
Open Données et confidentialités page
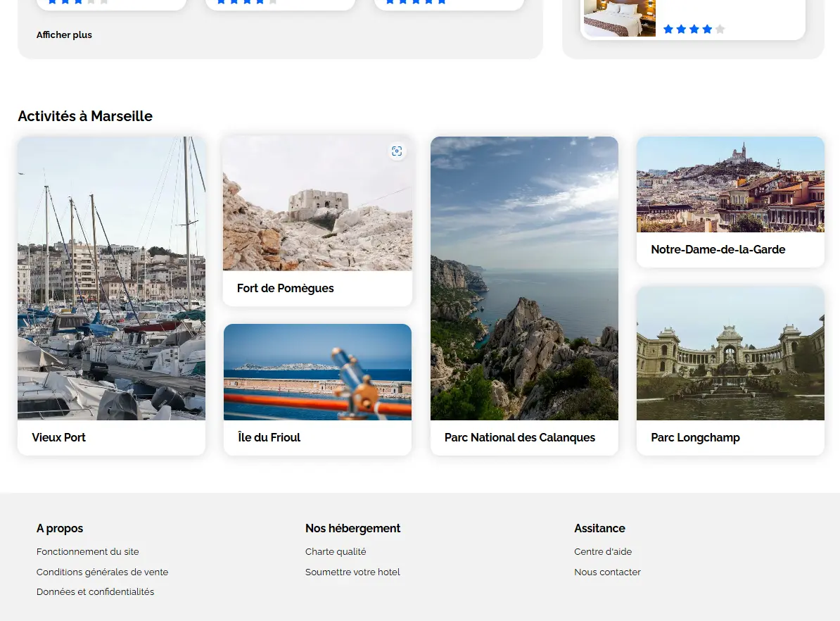(x=95, y=592)
